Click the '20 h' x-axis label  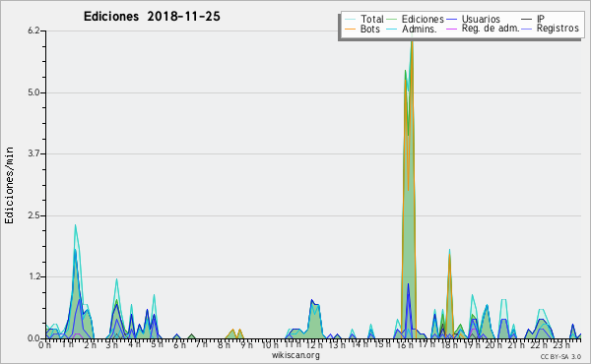click(x=493, y=344)
